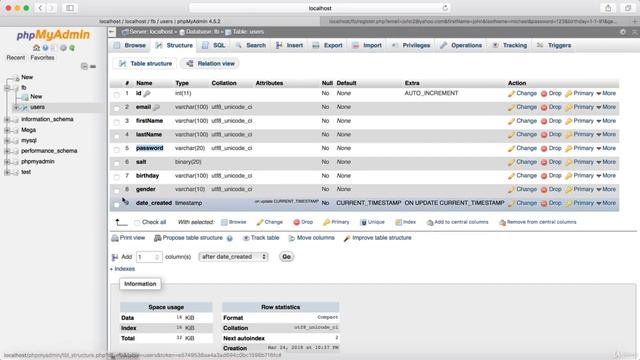This screenshot has width=640, height=360.
Task: Open More dropdown for id row
Action: point(606,93)
